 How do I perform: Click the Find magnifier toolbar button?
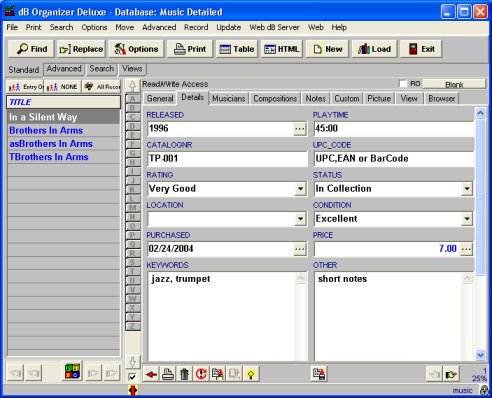(32, 49)
